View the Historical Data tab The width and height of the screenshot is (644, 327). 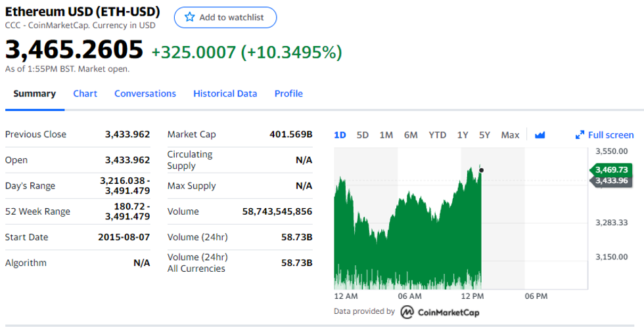(x=225, y=94)
